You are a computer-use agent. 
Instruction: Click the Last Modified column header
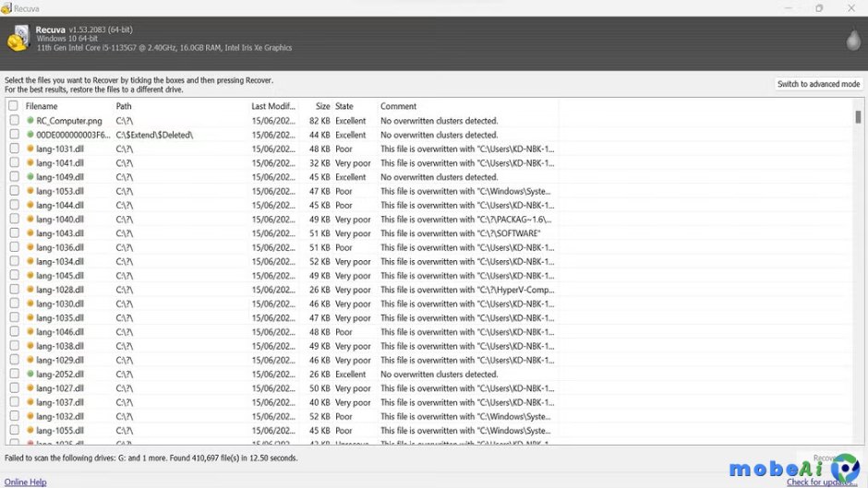[273, 106]
